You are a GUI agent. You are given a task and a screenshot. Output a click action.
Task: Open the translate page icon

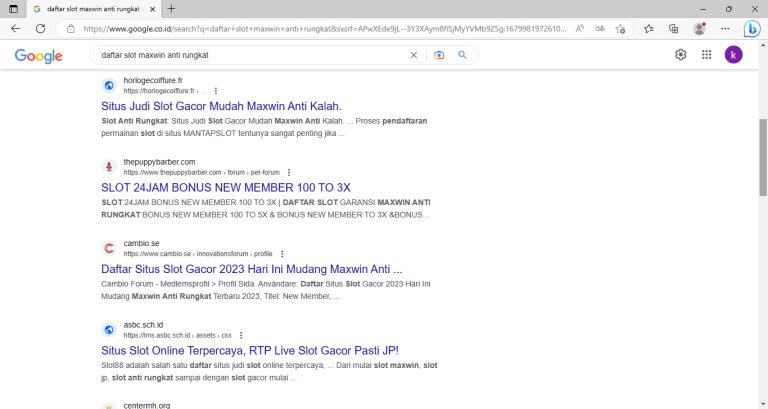pos(600,28)
